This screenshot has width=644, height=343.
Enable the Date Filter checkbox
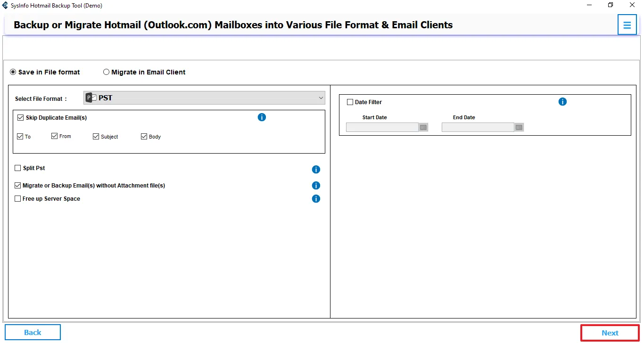[x=350, y=102]
